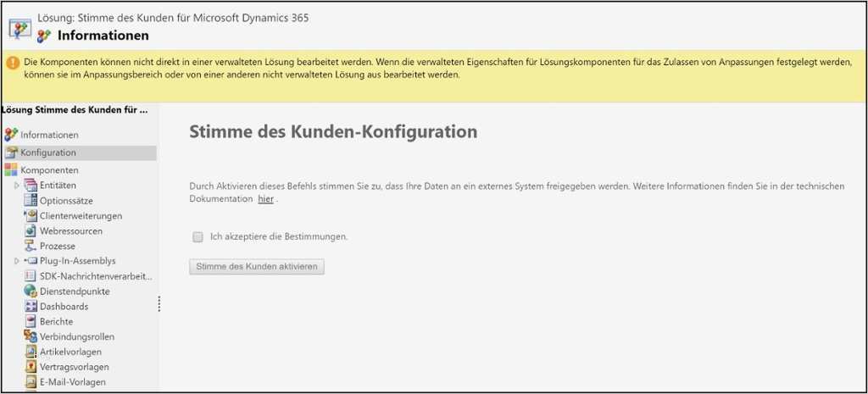Click 'Lösung: Stimme des Kunden für Microsoft Dynamics 365'
This screenshot has width=868, height=394.
click(173, 18)
